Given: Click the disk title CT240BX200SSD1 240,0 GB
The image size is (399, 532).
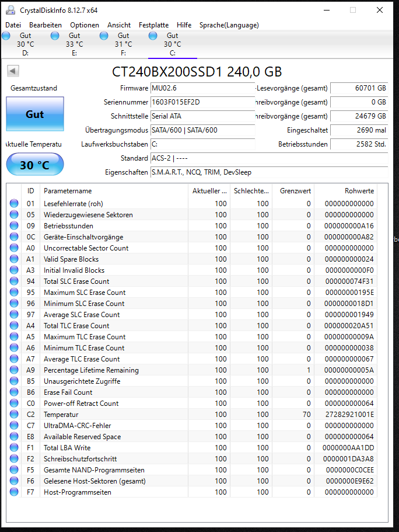Looking at the screenshot, I should (197, 72).
